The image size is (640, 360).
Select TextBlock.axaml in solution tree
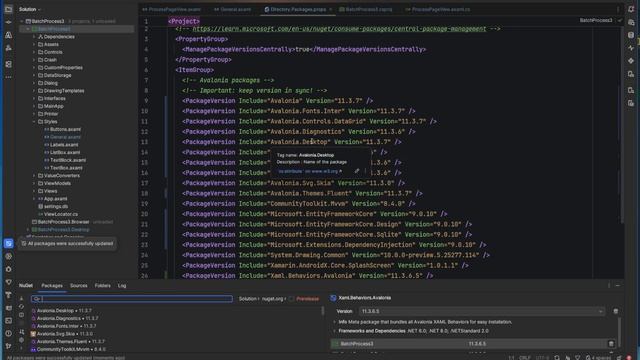(x=68, y=160)
